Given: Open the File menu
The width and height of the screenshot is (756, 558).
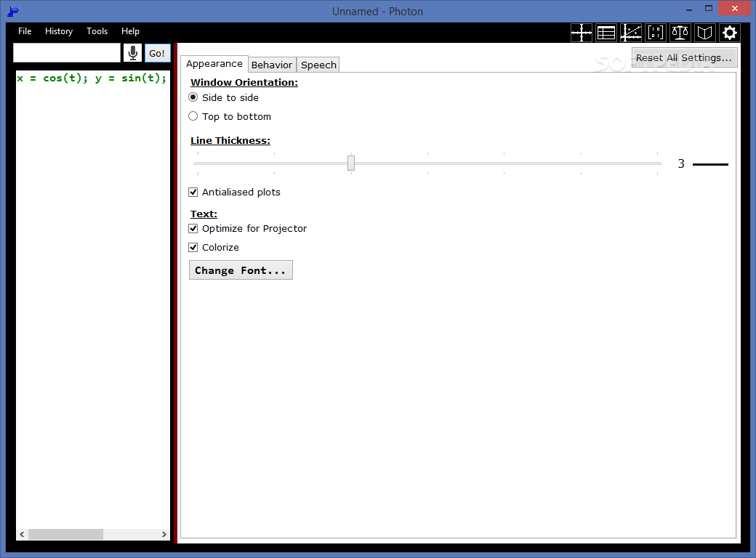Looking at the screenshot, I should coord(25,31).
